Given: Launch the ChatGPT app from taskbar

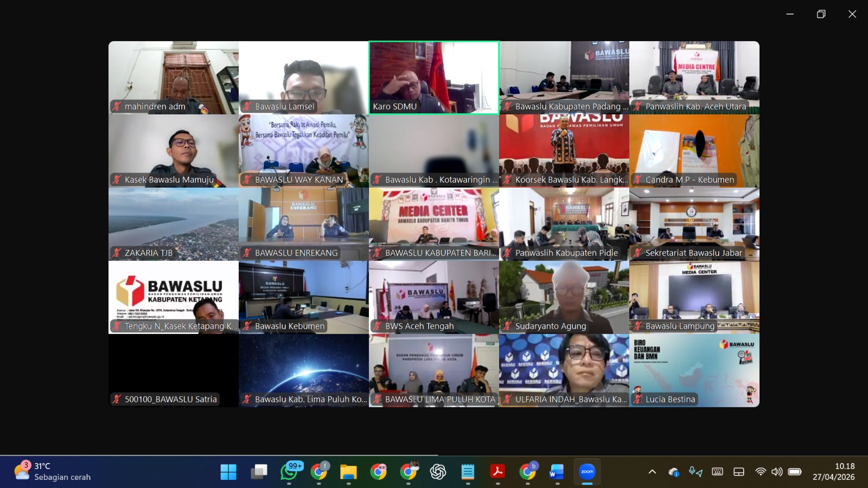Looking at the screenshot, I should tap(438, 472).
